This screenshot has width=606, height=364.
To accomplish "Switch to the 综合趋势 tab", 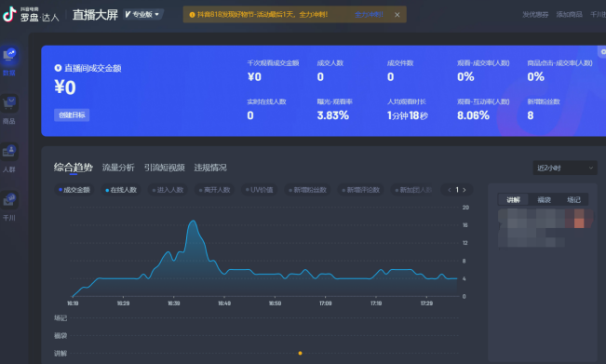I will tap(74, 168).
